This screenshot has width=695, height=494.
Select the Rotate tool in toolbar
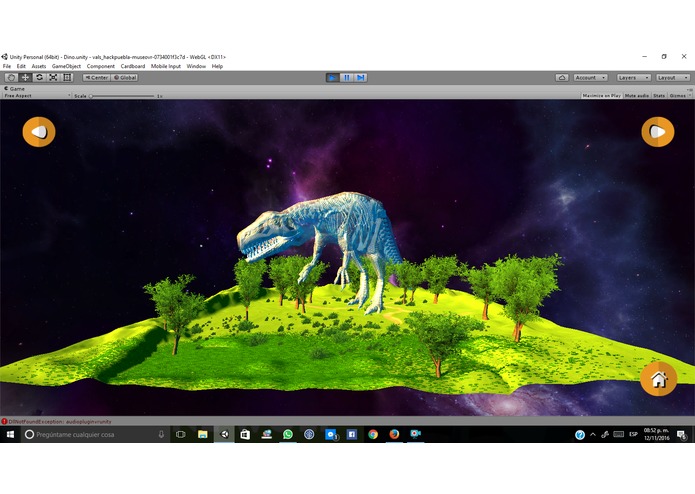(39, 78)
